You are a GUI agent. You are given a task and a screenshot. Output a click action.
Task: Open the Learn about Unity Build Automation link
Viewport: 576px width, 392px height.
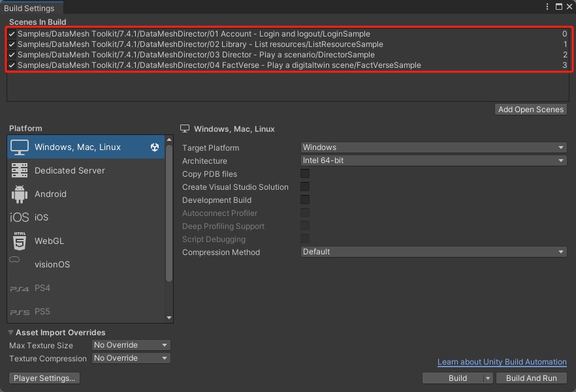pos(502,362)
